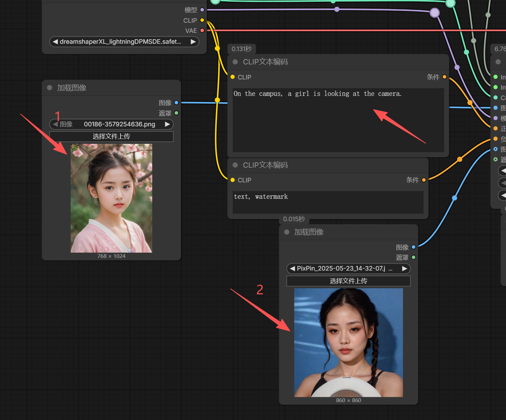Click 选择文件上传 under the 00186 image selector
The image size is (506, 420).
[111, 136]
